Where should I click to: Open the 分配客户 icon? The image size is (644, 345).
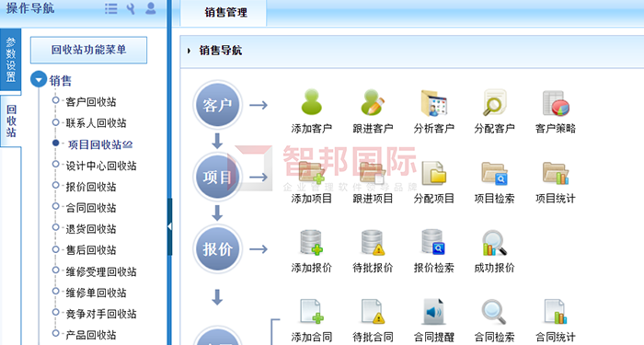click(x=495, y=103)
